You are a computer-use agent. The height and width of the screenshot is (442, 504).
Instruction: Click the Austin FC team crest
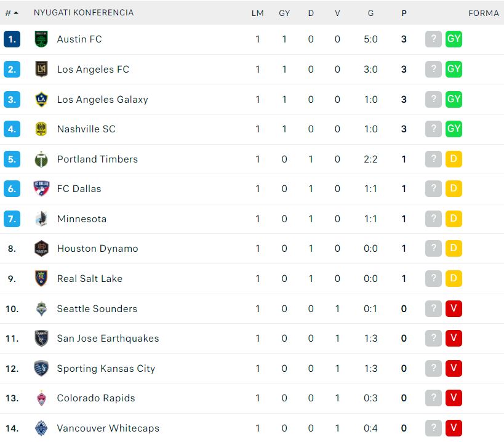tap(41, 39)
